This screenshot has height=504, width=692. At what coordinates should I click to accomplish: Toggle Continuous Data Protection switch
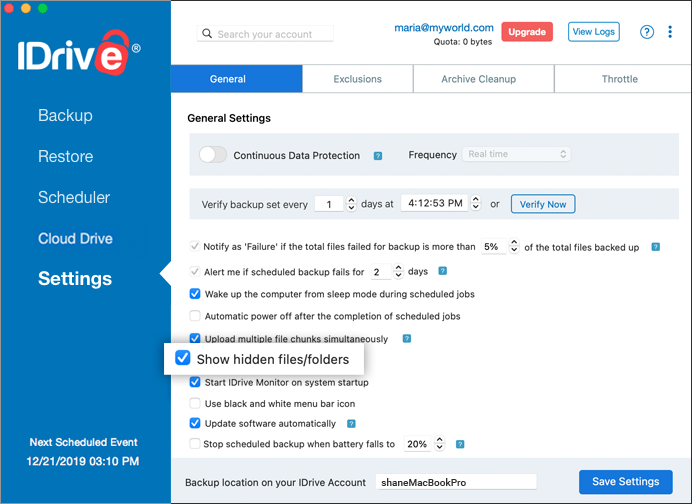tap(213, 155)
